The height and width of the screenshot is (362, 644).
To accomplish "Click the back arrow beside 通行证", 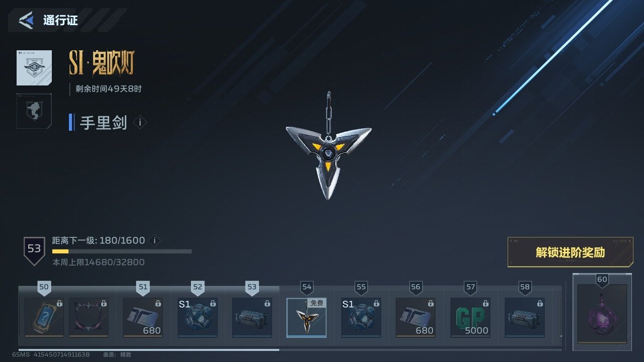I will pos(26,20).
